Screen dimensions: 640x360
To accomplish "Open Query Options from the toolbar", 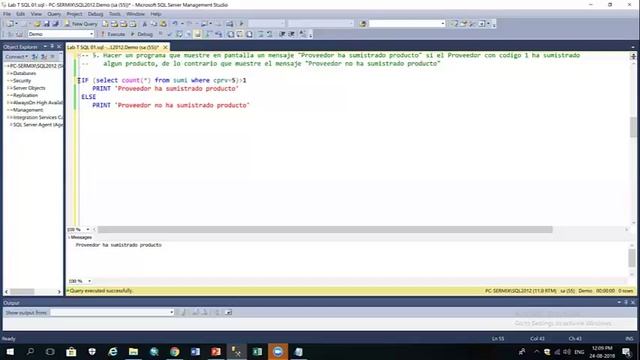I will (188, 34).
